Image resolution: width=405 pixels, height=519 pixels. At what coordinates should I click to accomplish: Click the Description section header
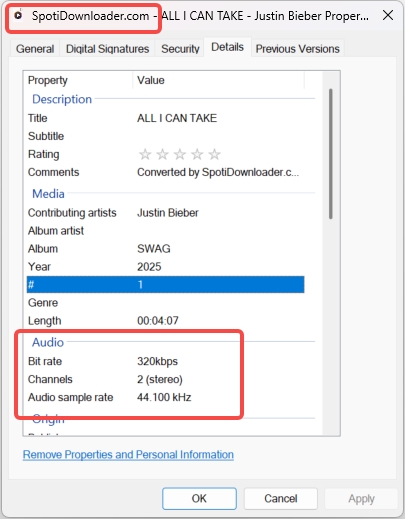(62, 99)
